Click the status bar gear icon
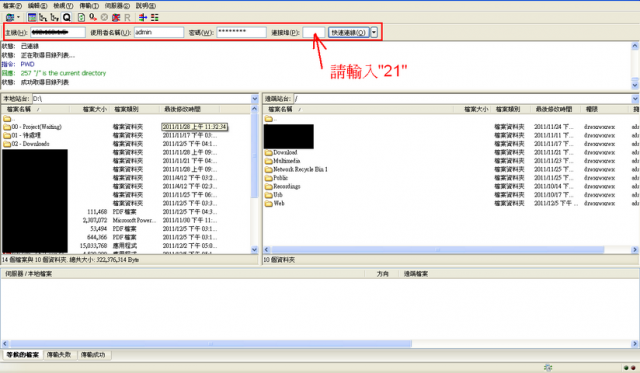 [x=548, y=368]
